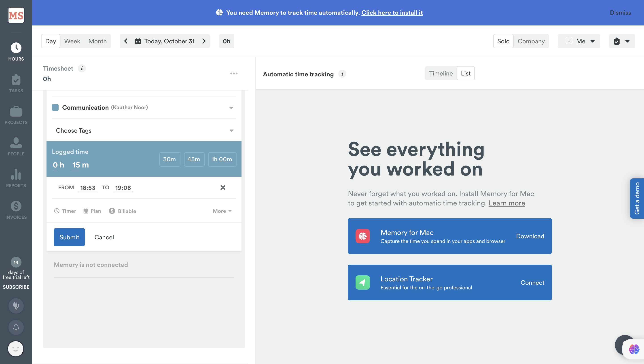Start the Timer option
The width and height of the screenshot is (644, 364).
pos(65,211)
